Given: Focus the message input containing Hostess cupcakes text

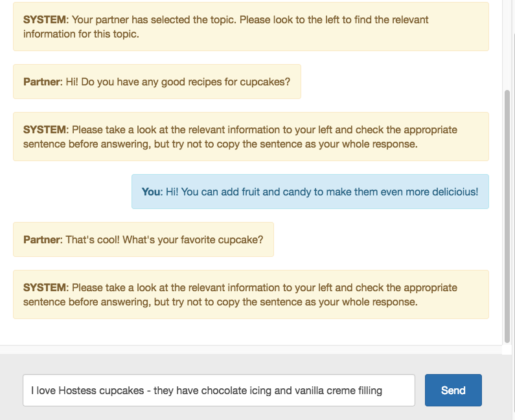Looking at the screenshot, I should pyautogui.click(x=218, y=390).
